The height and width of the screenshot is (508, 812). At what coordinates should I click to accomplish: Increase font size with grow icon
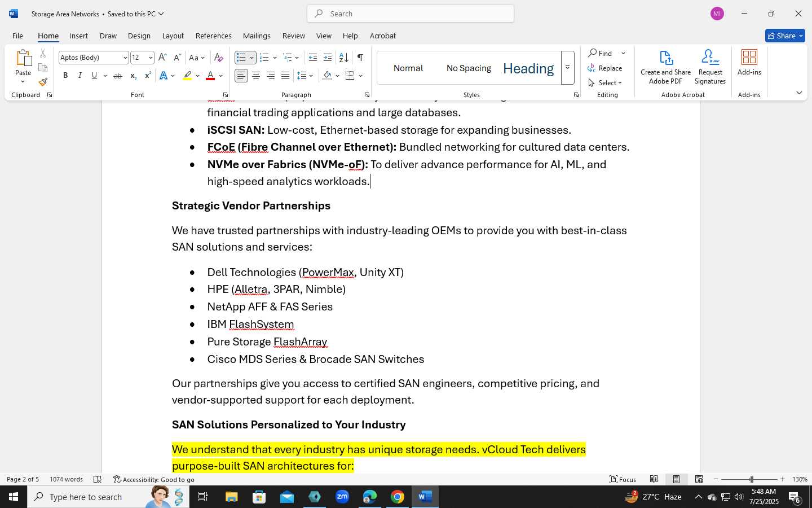tap(162, 58)
